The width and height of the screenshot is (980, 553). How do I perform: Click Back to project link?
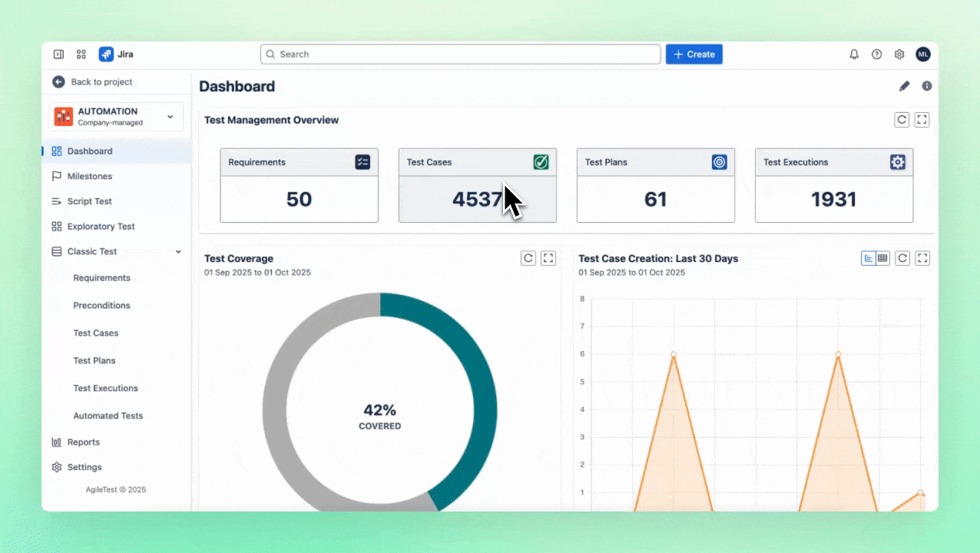pos(101,82)
